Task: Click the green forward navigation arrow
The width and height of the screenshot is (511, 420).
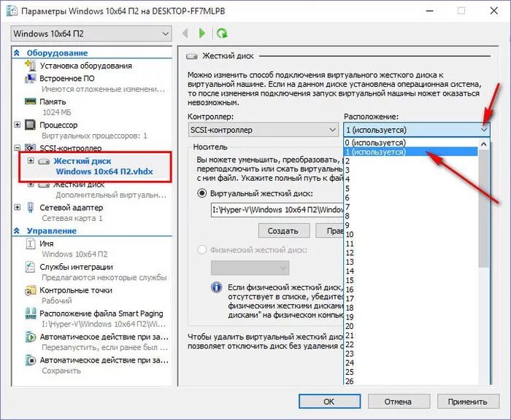Action: click(202, 34)
